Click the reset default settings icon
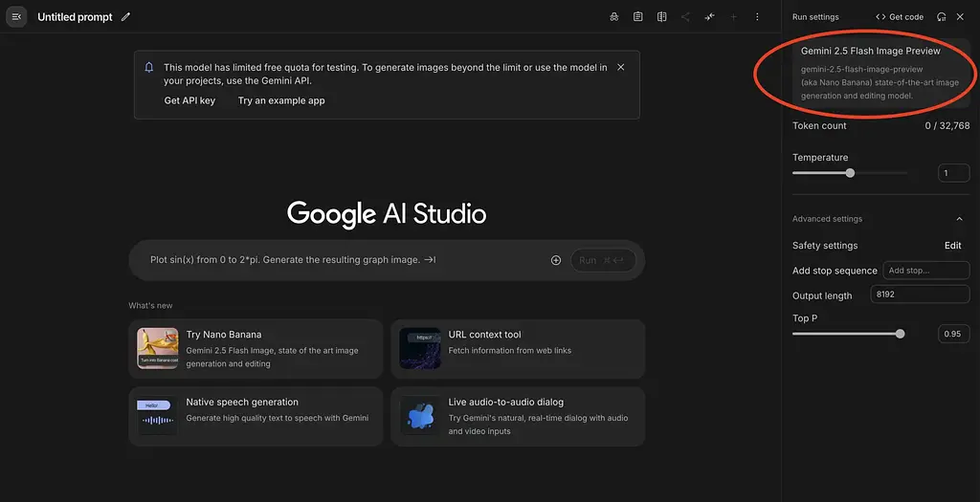 tap(942, 17)
